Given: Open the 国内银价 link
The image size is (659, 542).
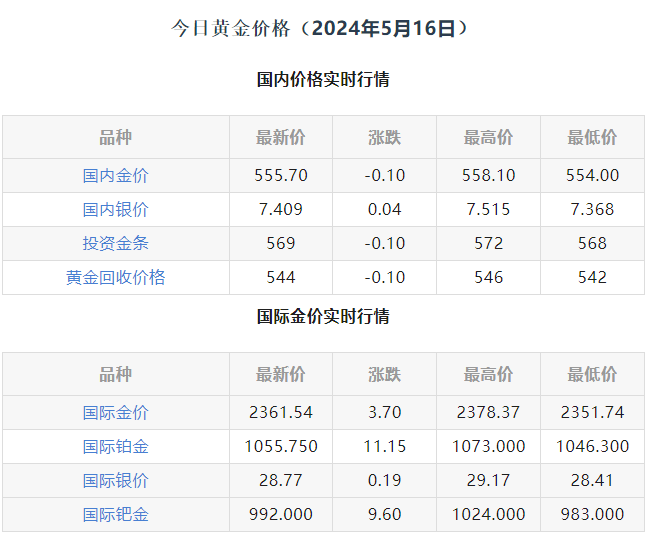Looking at the screenshot, I should coord(115,209).
